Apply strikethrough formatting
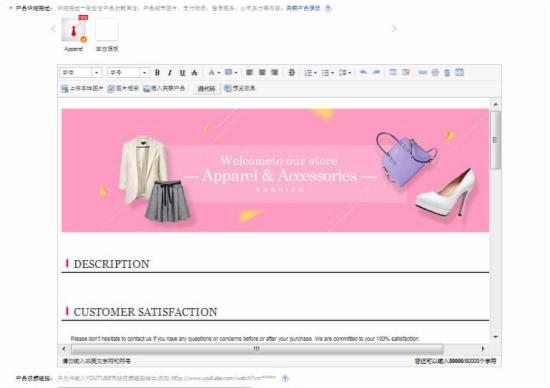Viewport: 550px width, 388px height. pyautogui.click(x=194, y=73)
